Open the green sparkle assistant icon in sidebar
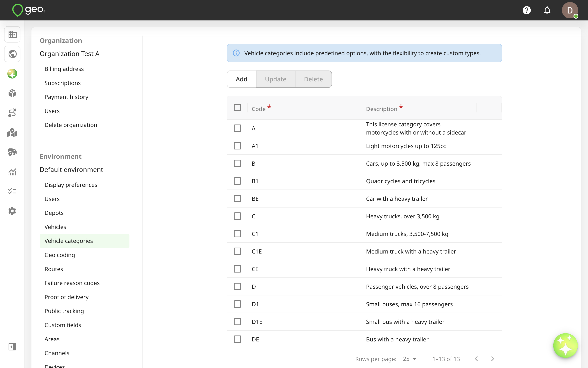 click(12, 74)
